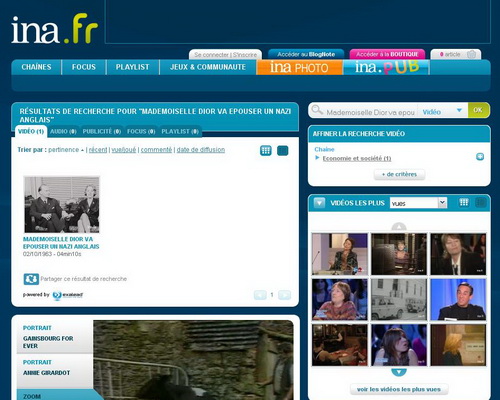Click the plus icon beside Chaîne
The height and width of the screenshot is (400, 500).
click(480, 156)
